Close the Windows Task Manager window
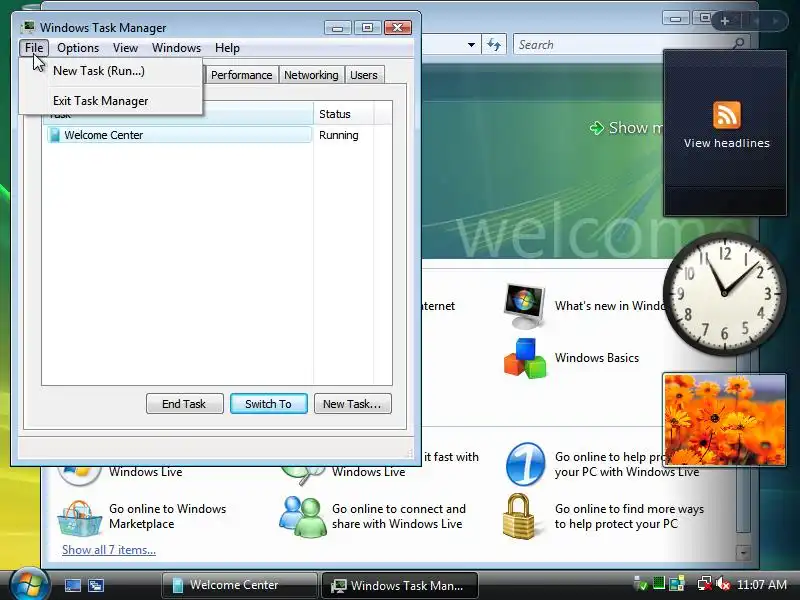The image size is (800, 600). pyautogui.click(x=398, y=28)
